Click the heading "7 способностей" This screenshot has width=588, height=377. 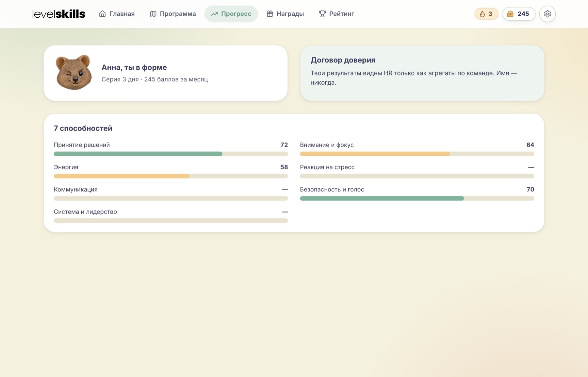click(x=83, y=128)
